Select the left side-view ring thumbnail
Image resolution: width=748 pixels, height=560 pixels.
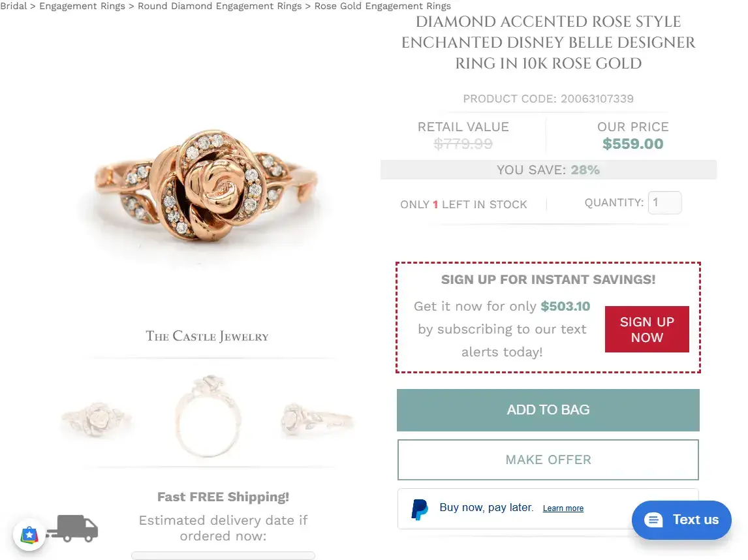click(x=97, y=418)
